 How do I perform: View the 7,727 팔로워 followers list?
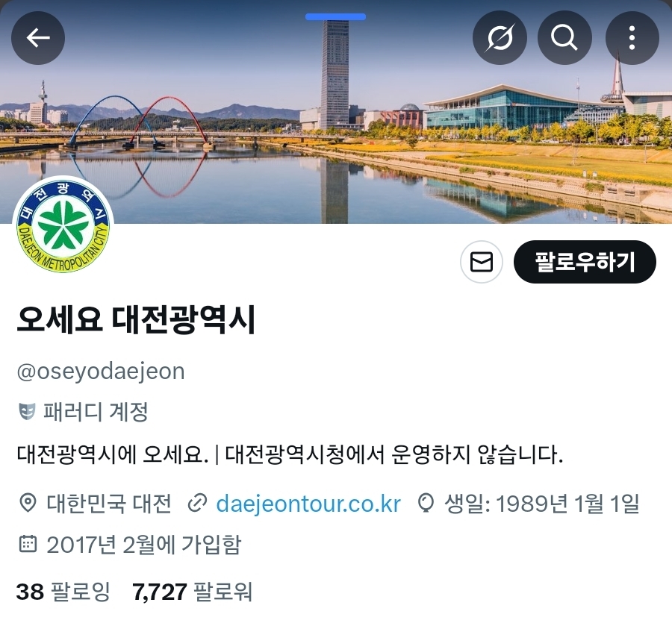tap(192, 592)
